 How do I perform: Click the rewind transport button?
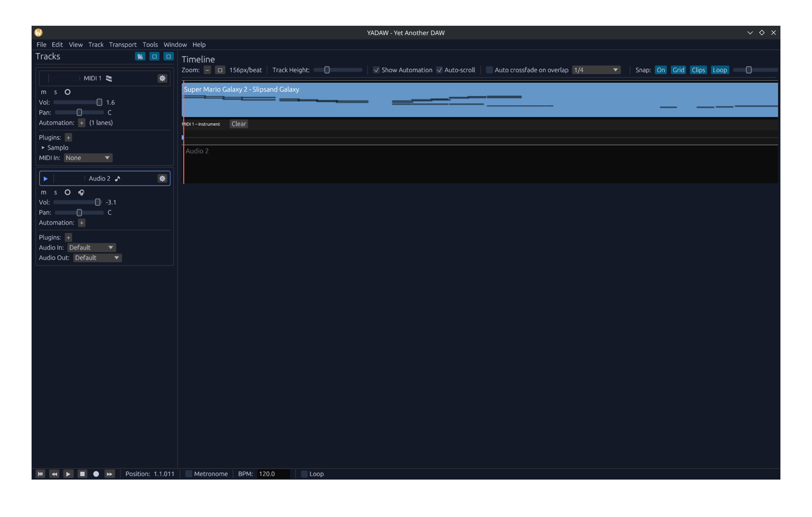[x=54, y=474]
